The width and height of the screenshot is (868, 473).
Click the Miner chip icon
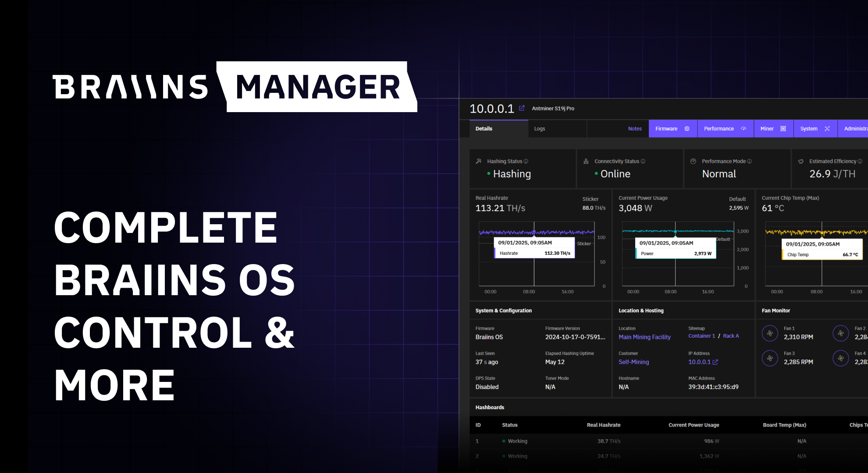783,129
